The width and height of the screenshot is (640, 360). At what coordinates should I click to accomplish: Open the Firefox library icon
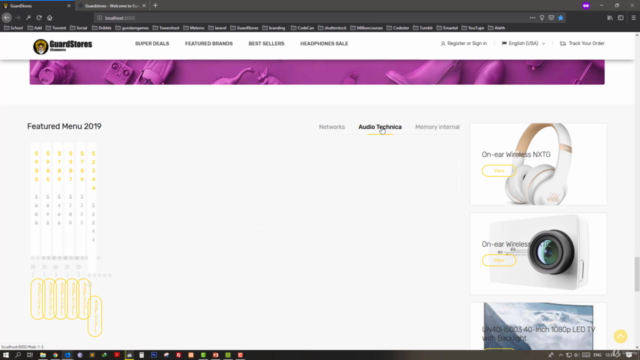coord(610,18)
